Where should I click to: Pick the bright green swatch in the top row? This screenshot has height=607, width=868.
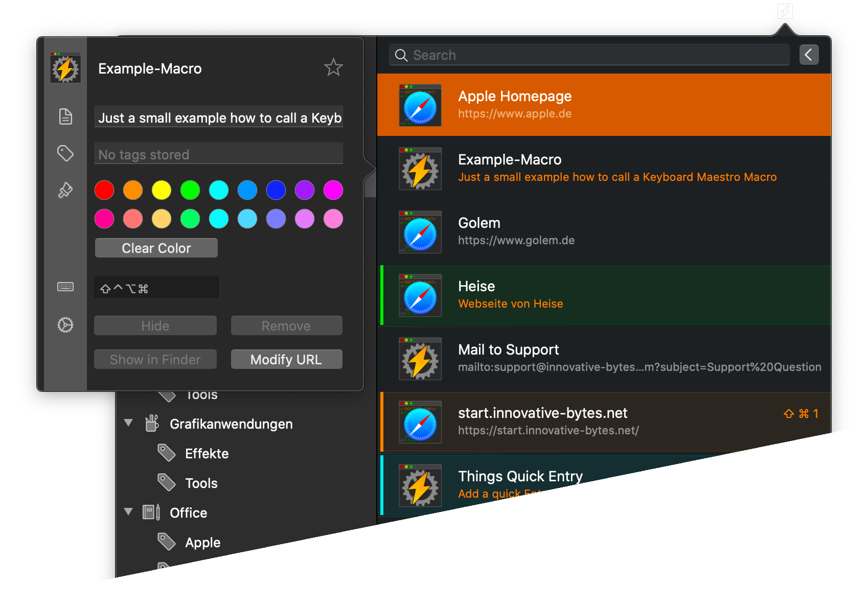pyautogui.click(x=190, y=190)
